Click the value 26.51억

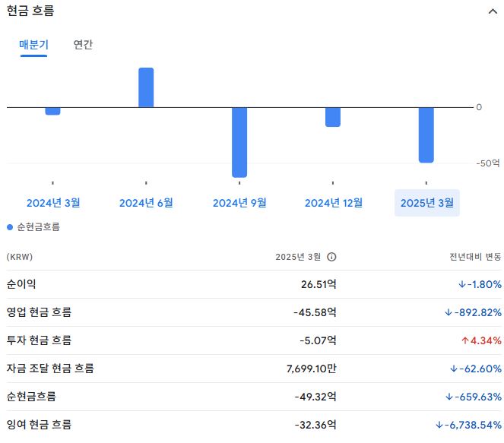[x=319, y=284]
